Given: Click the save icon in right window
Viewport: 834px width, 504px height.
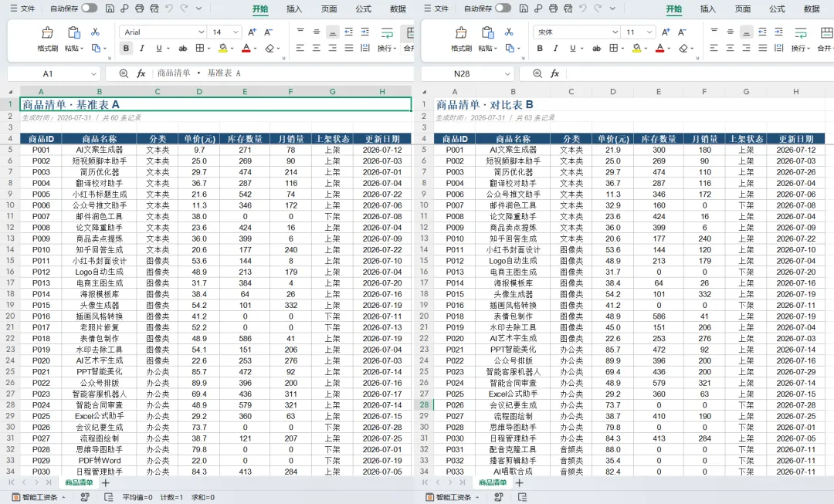Looking at the screenshot, I should (524, 8).
